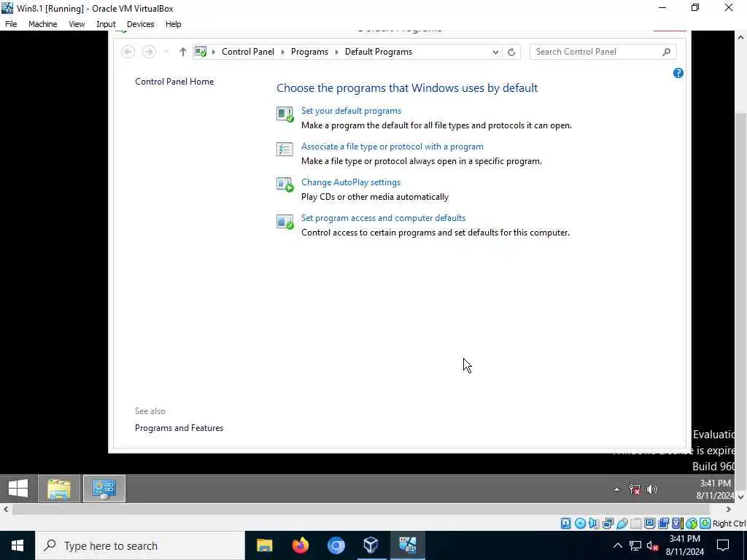Open recent locations dropdown arrow
Viewport: 747px width, 560px height.
point(166,52)
